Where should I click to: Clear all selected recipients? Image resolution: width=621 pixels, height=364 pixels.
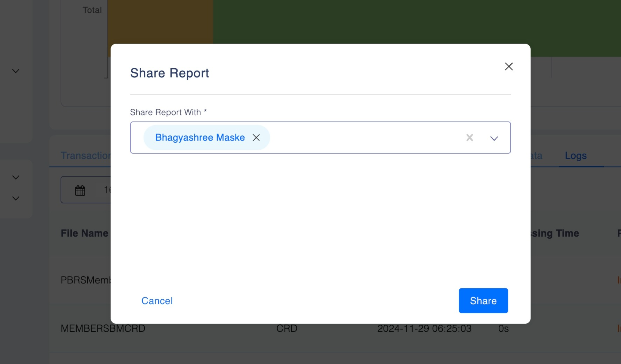[x=470, y=137]
